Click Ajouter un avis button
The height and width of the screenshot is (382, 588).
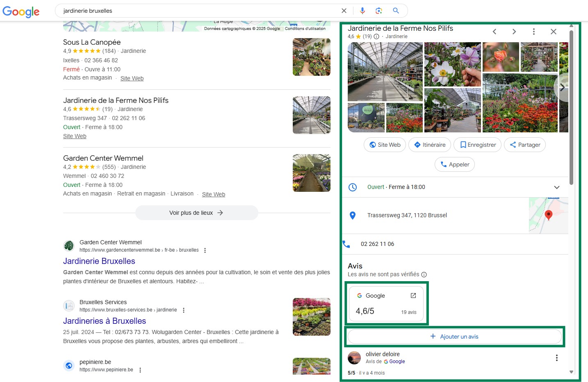455,337
